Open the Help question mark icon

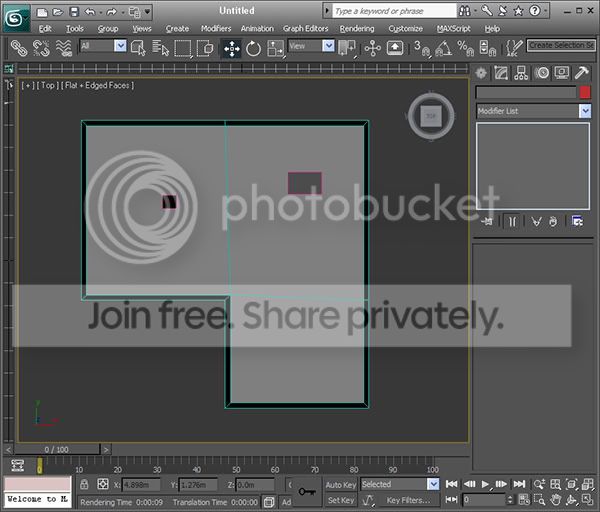point(535,11)
